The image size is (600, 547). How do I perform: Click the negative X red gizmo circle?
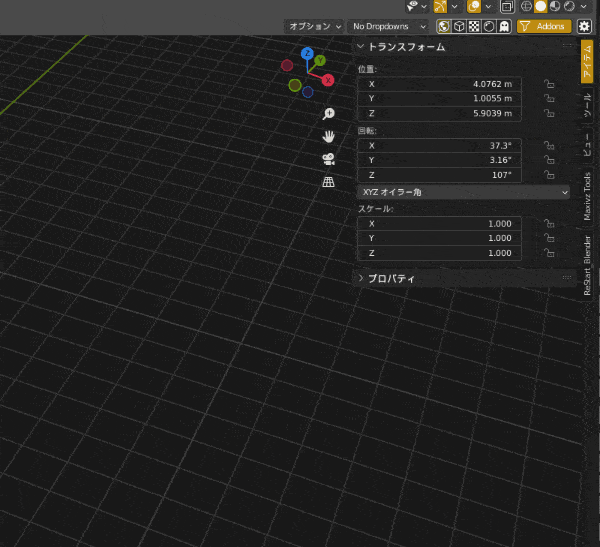pos(287,65)
